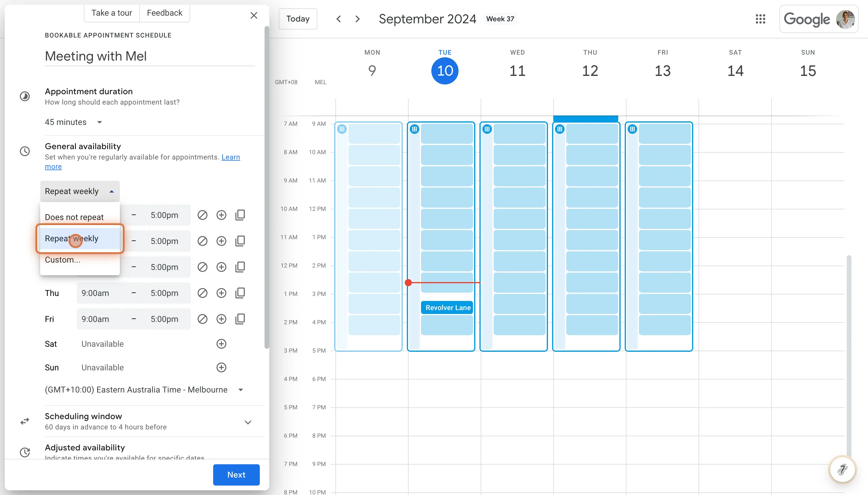Add another period to Friday availability

click(221, 319)
